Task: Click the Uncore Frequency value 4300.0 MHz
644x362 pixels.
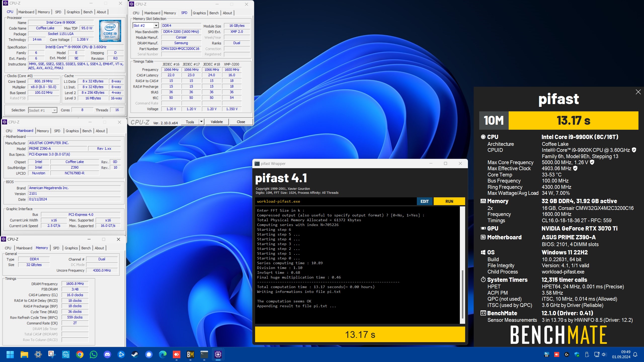Action: 102,270
